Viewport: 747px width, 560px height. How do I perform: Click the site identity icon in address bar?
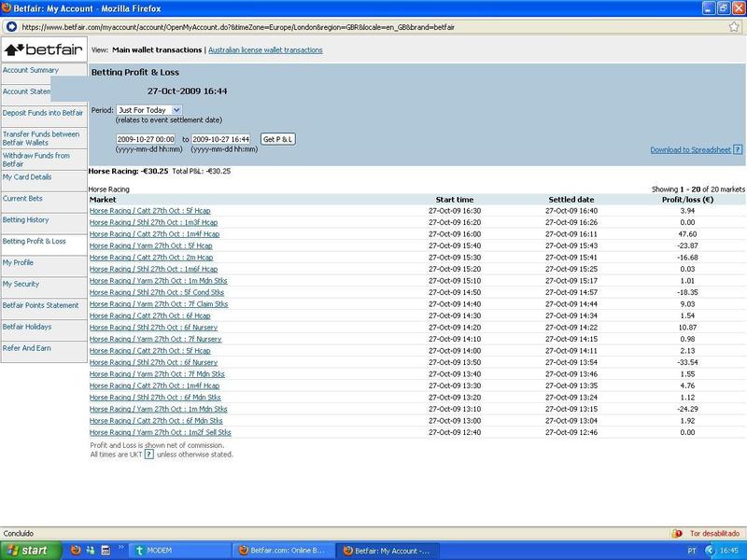pos(11,27)
